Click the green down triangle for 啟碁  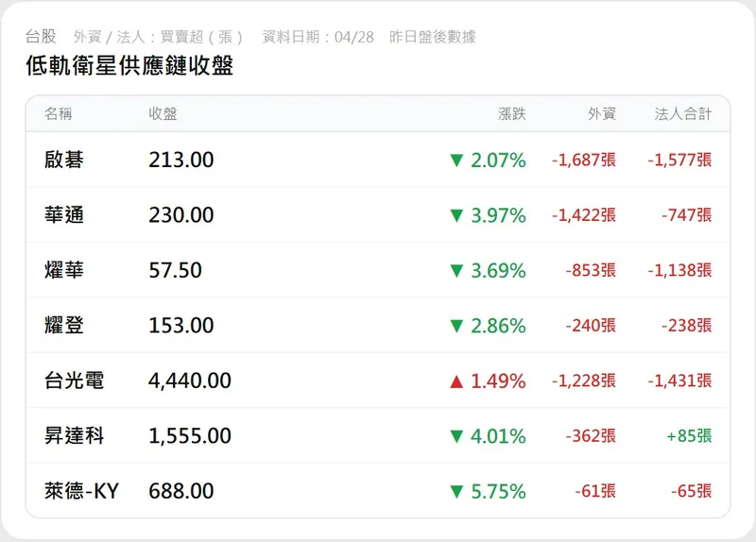tap(456, 161)
